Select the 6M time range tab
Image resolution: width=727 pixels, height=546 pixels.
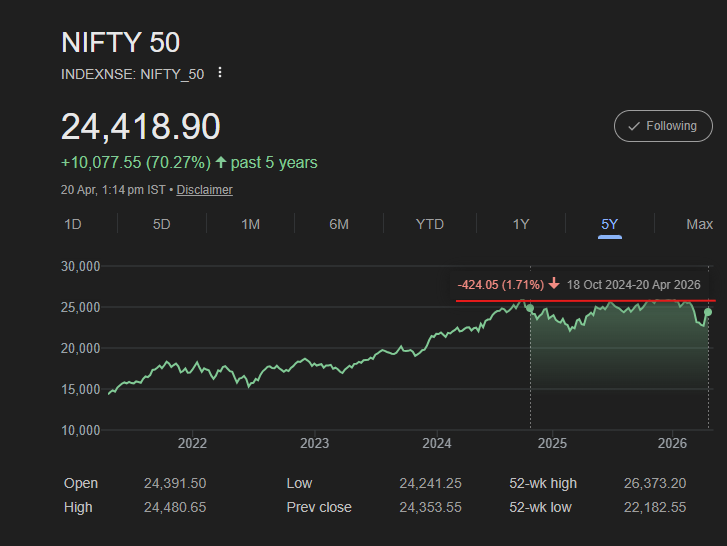[x=339, y=224]
